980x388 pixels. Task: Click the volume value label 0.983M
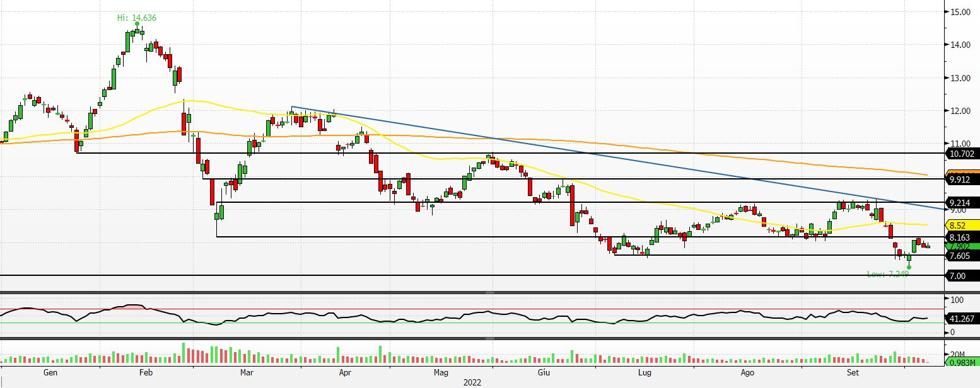(x=962, y=362)
